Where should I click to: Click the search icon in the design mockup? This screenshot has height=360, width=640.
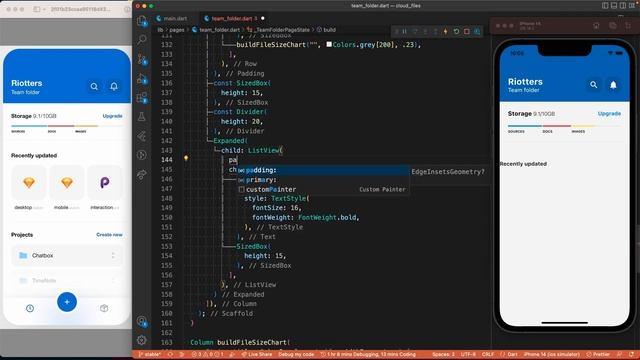94,87
